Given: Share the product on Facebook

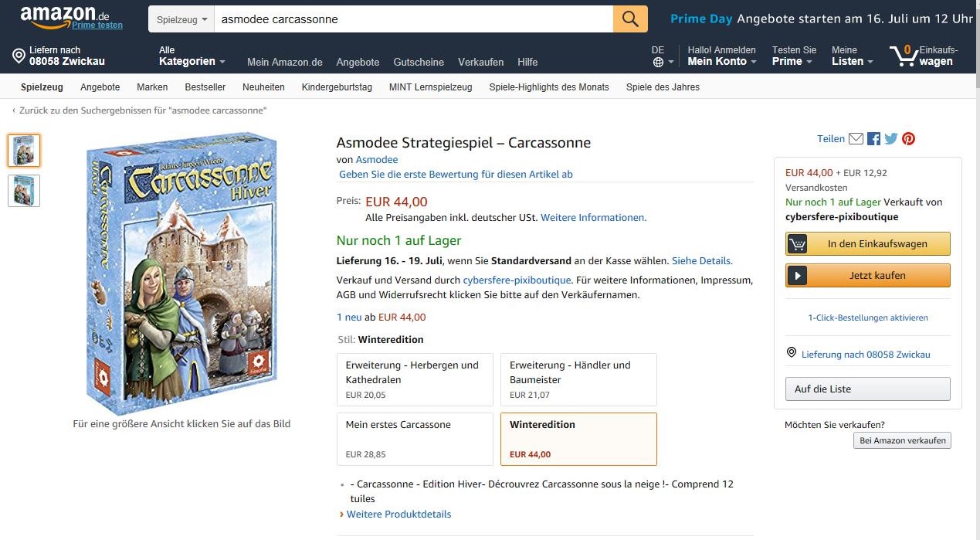Looking at the screenshot, I should (873, 139).
